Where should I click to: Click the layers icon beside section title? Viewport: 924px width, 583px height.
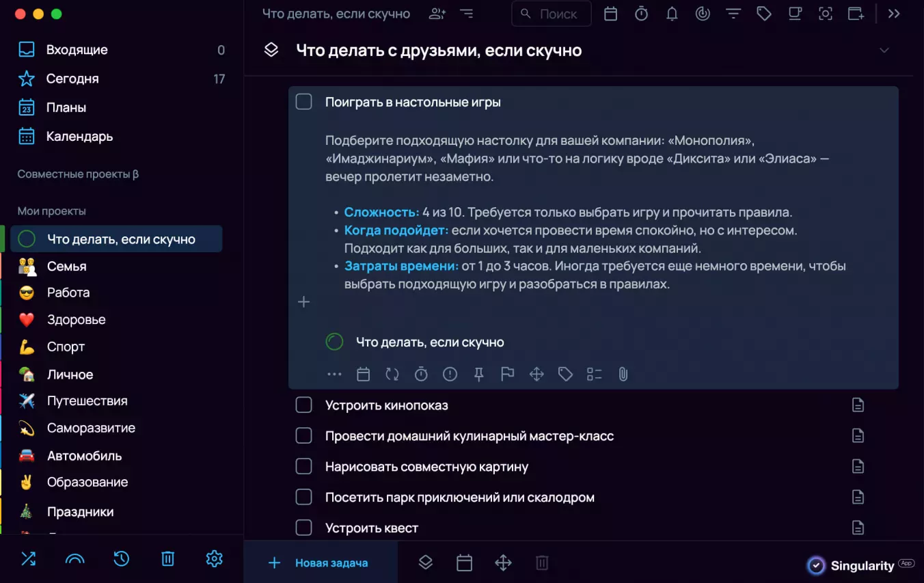(271, 50)
